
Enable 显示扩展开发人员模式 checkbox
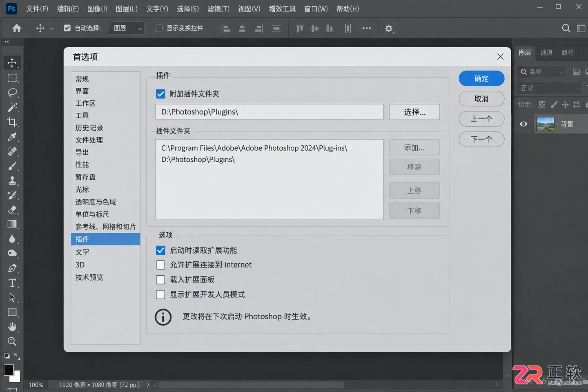[x=160, y=294]
